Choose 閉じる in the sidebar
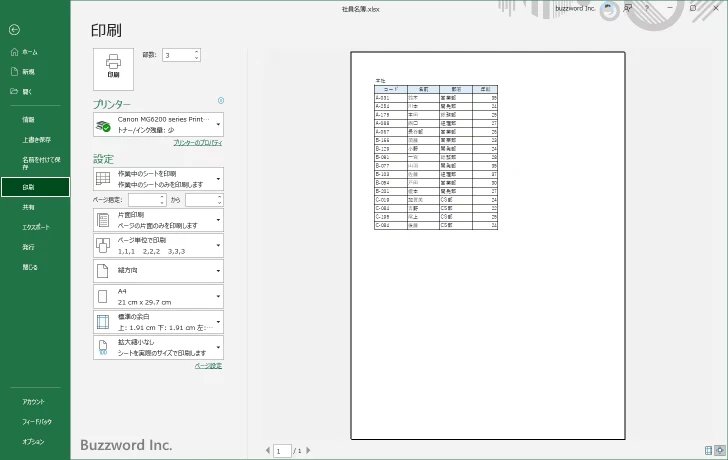The width and height of the screenshot is (728, 460). coord(30,267)
